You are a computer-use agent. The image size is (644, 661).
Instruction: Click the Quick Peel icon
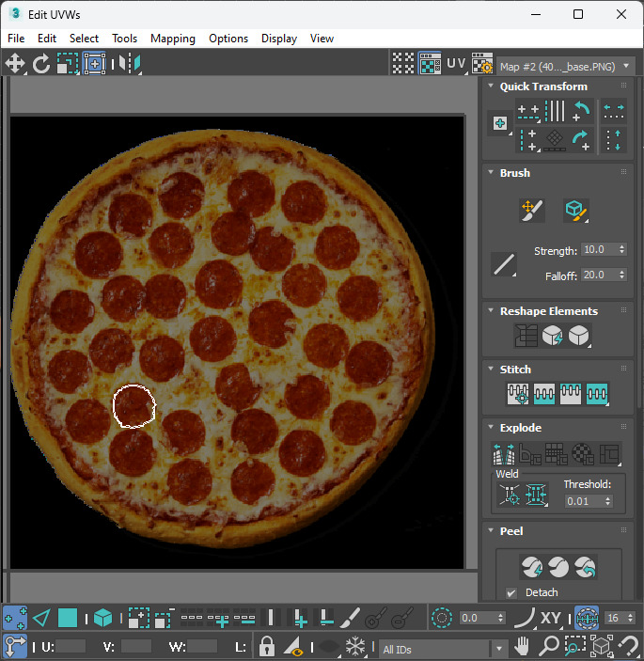click(x=532, y=567)
